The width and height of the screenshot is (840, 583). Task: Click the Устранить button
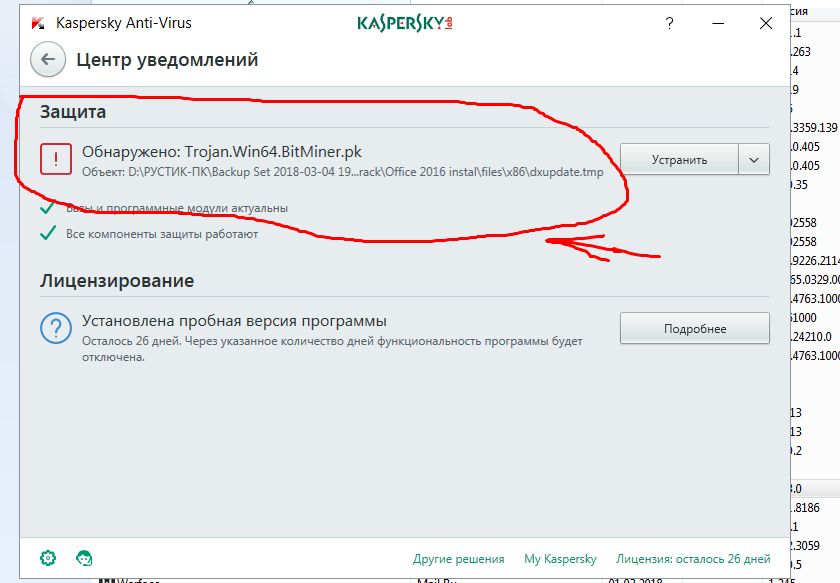pos(679,159)
